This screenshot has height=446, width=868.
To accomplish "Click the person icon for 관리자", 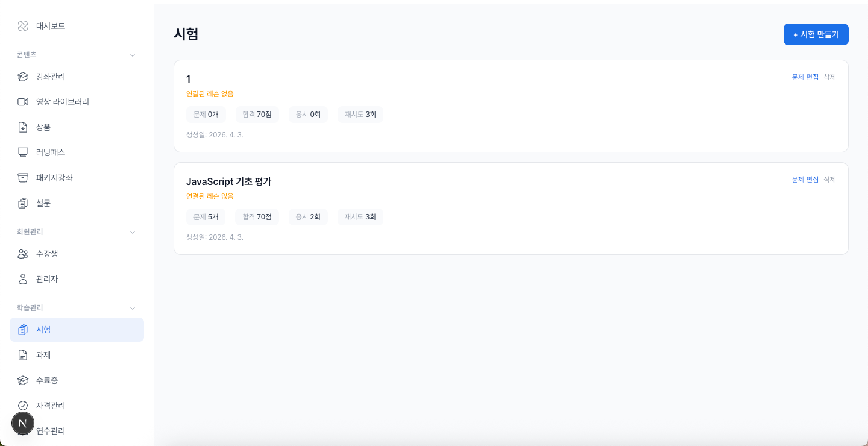I will [x=23, y=279].
